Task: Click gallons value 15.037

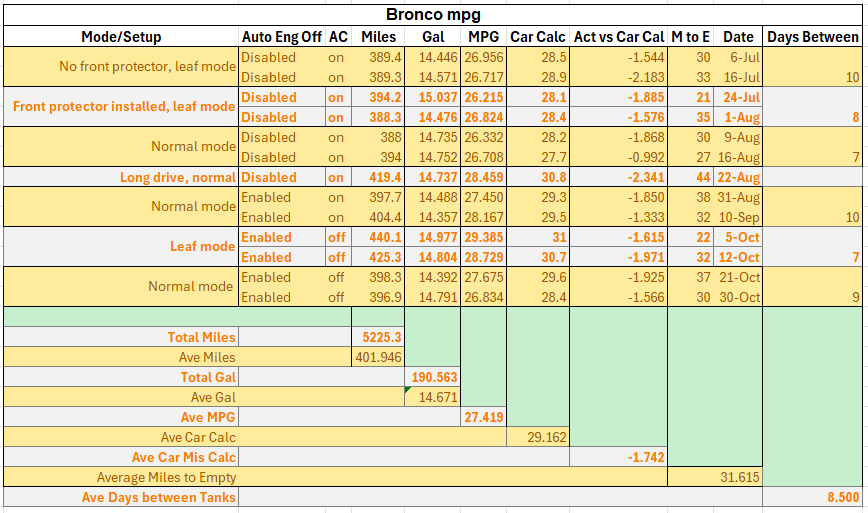Action: pos(432,97)
